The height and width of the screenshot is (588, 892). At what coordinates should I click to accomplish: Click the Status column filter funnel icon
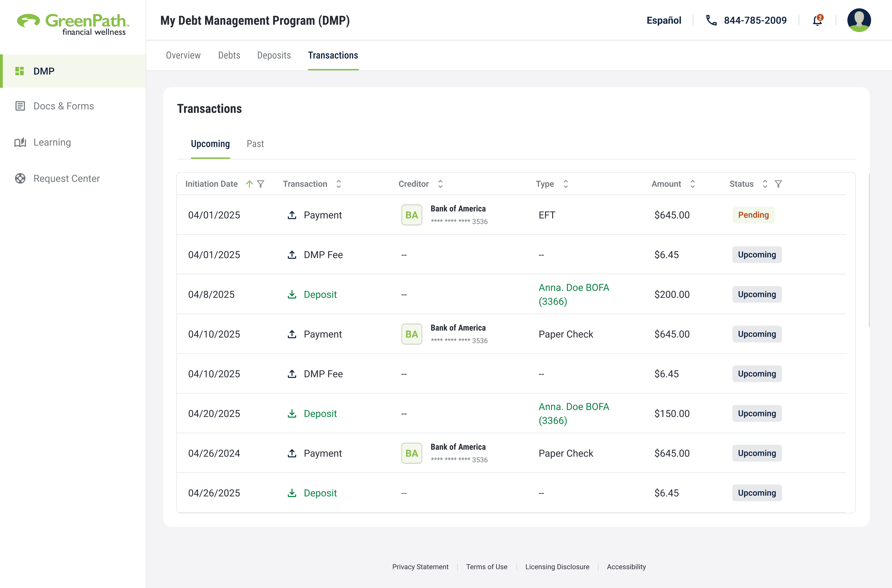tap(778, 184)
